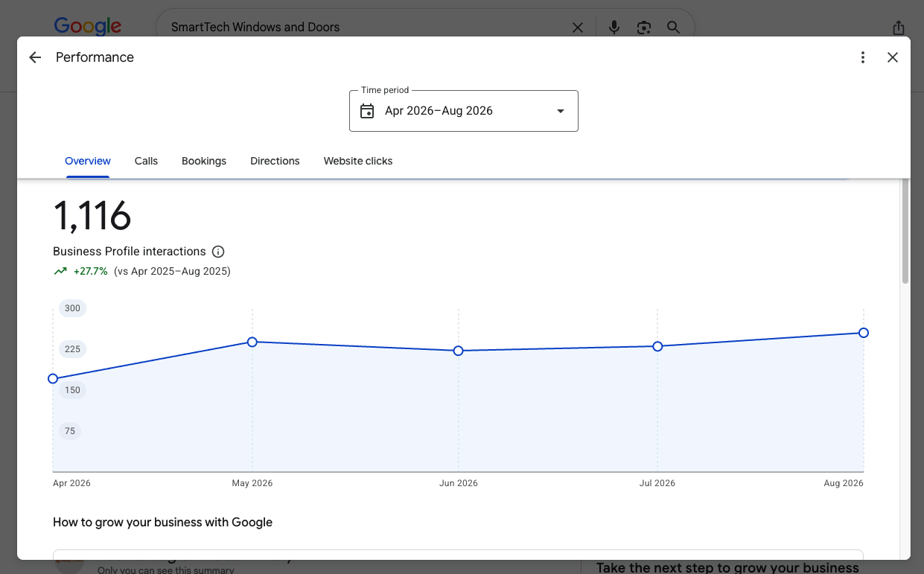Switch to the Calls tab
The width and height of the screenshot is (924, 574).
tap(146, 161)
